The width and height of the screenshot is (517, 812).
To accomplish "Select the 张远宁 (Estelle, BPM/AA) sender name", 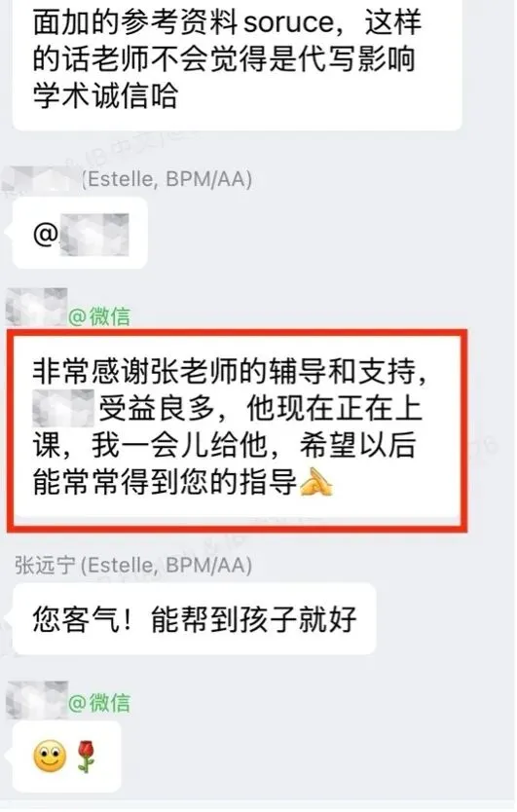I will [x=133, y=565].
